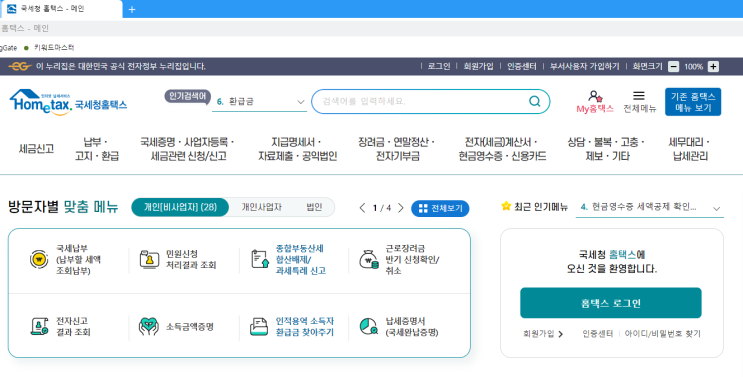This screenshot has height=377, width=743.
Task: Open 장려금·연말정산·전자기부금 menu
Action: click(397, 149)
